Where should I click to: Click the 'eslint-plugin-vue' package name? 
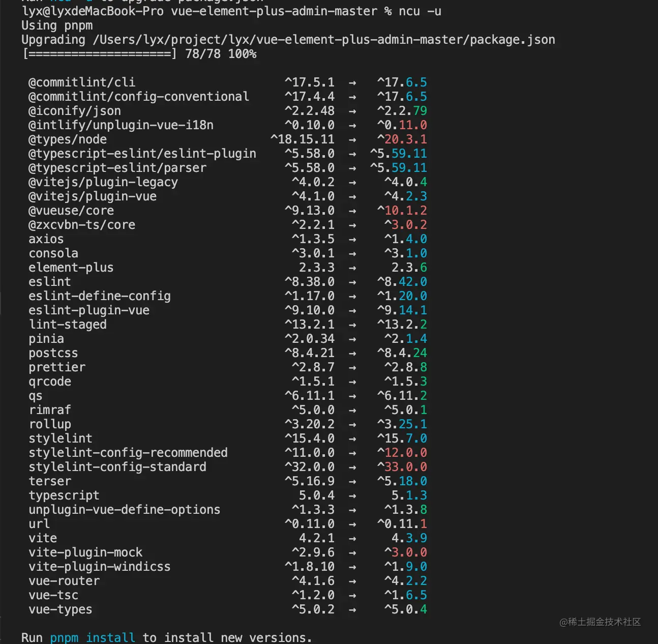89,310
